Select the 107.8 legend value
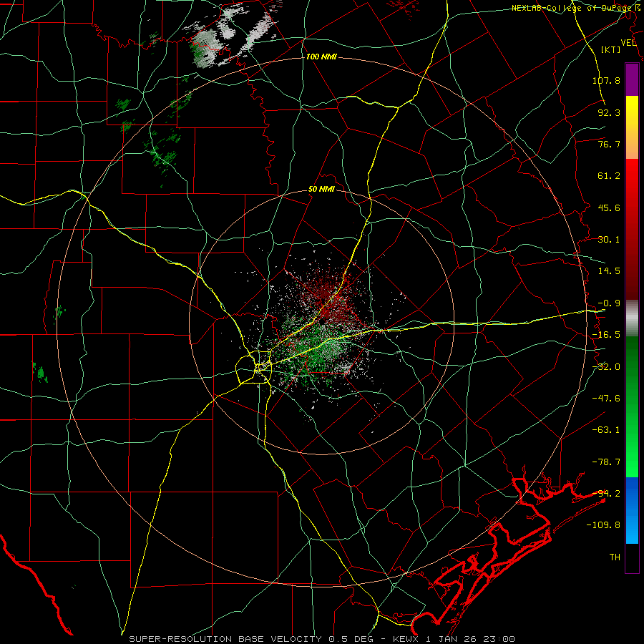 [606, 80]
